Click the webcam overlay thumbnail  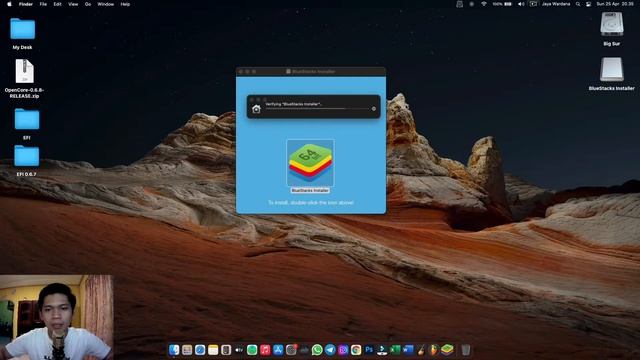click(56, 317)
